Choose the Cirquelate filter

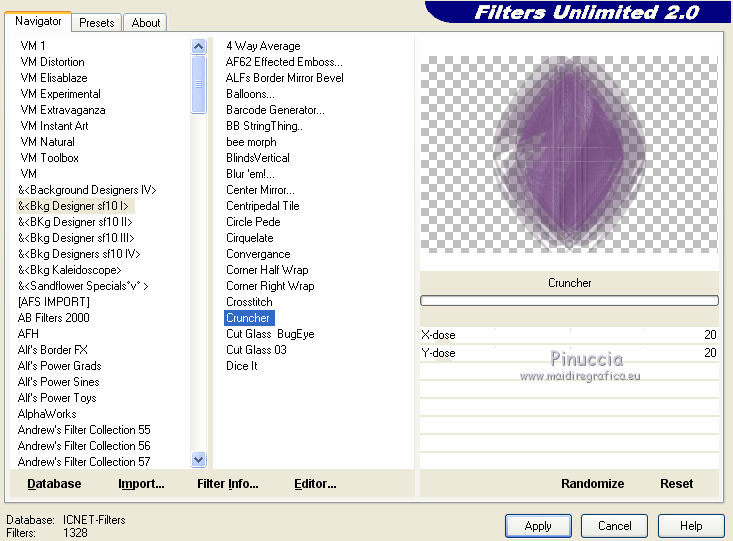[250, 238]
